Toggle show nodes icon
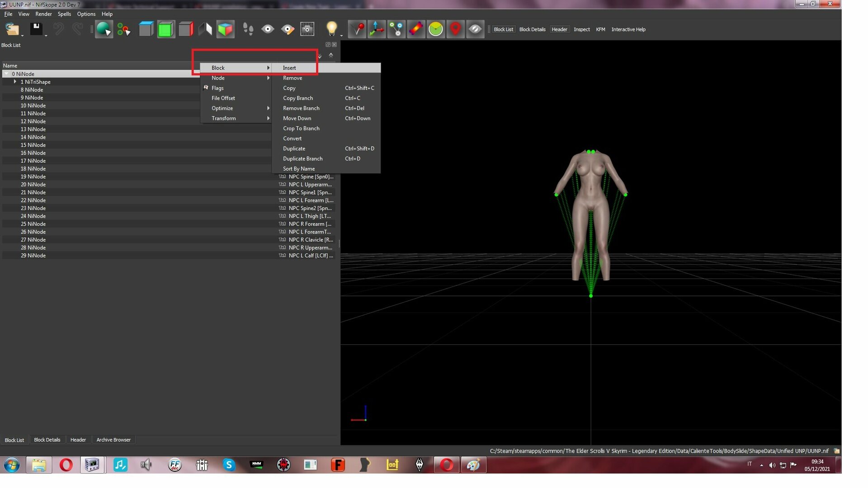 click(396, 29)
